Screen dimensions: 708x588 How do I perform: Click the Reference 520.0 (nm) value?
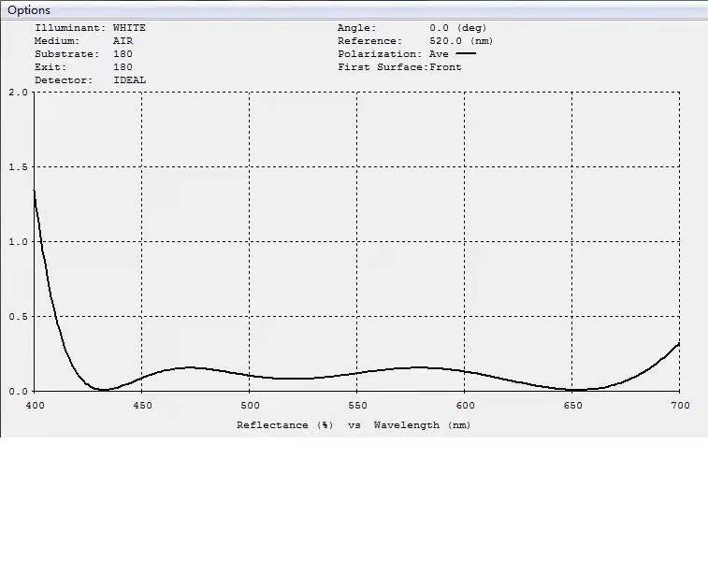[x=461, y=41]
